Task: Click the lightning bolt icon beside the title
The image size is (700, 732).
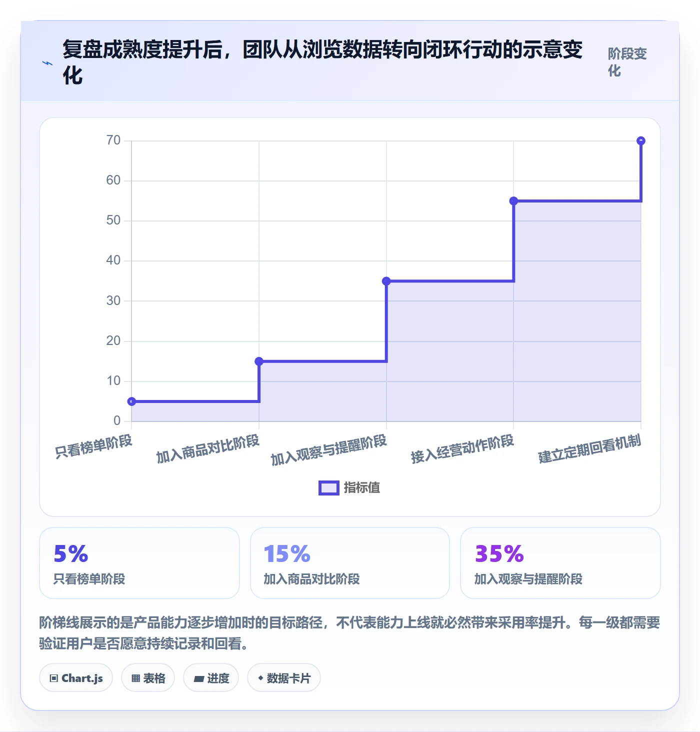Action: point(47,63)
